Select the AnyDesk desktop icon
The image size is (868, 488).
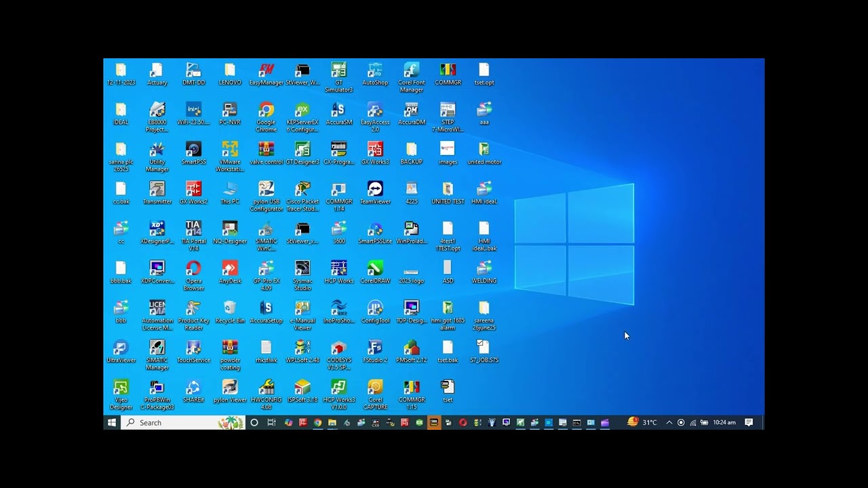pyautogui.click(x=230, y=272)
